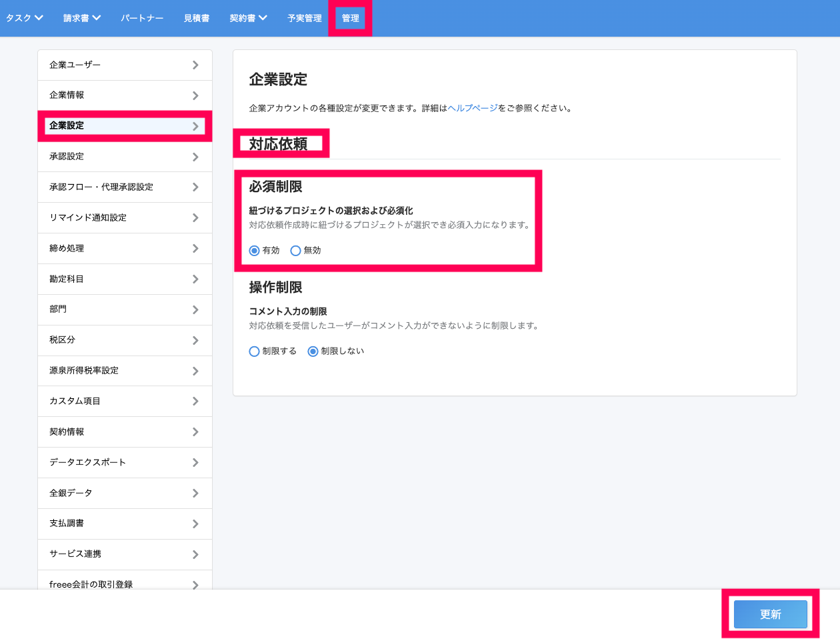
Task: Click the arrow icon next to 締め処理
Action: [195, 249]
